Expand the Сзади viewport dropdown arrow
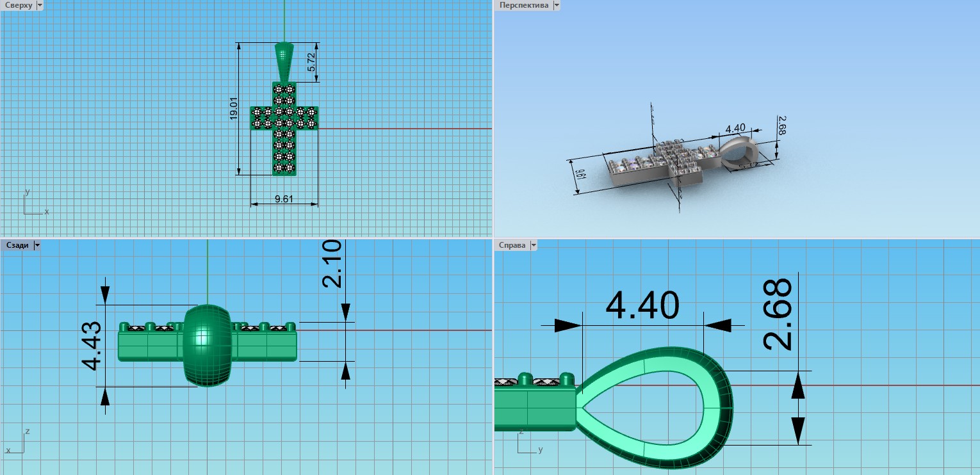 click(x=37, y=245)
